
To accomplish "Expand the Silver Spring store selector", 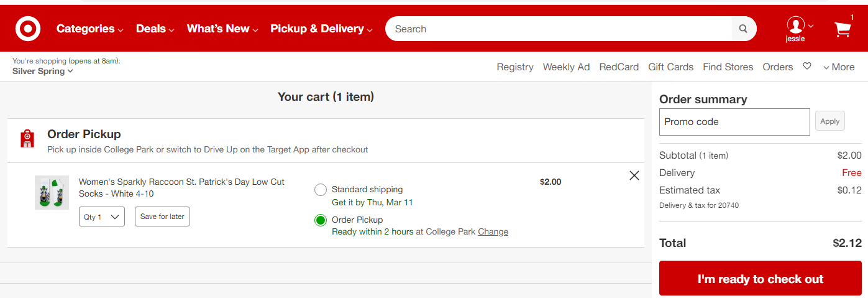I will pyautogui.click(x=43, y=72).
